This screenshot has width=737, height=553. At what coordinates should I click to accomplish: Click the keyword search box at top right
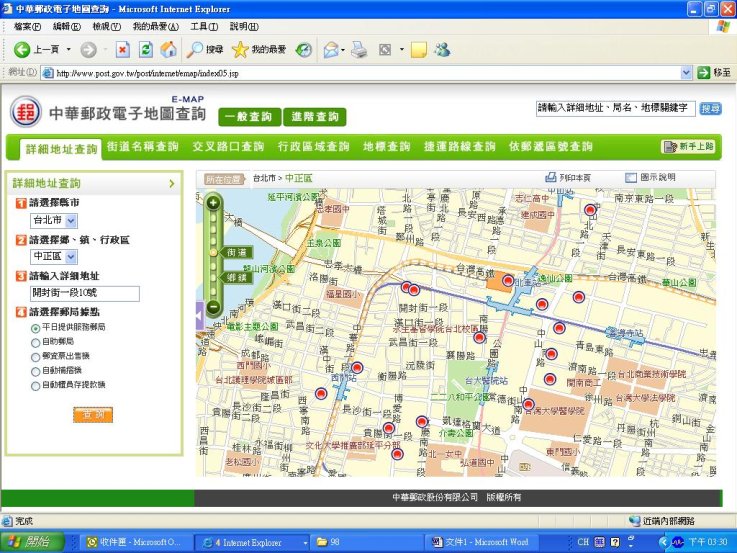click(615, 109)
